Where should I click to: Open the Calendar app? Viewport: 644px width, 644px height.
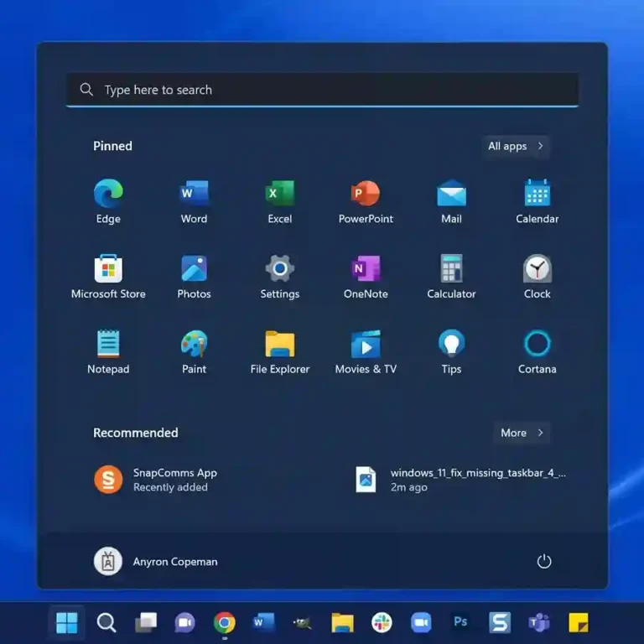tap(538, 201)
